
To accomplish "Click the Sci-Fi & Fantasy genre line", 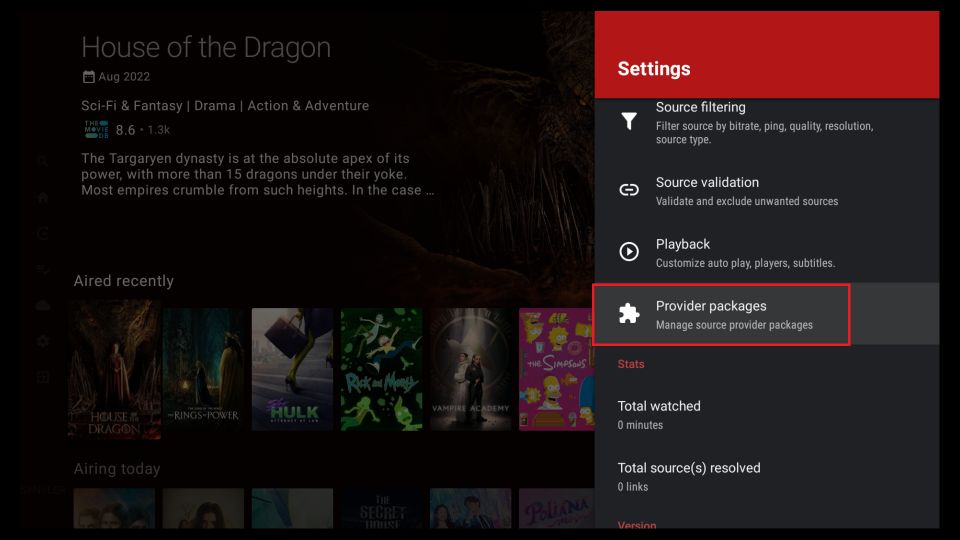I will pyautogui.click(x=225, y=105).
